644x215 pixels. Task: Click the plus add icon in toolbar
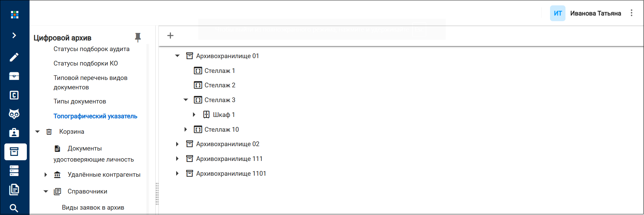tap(170, 36)
